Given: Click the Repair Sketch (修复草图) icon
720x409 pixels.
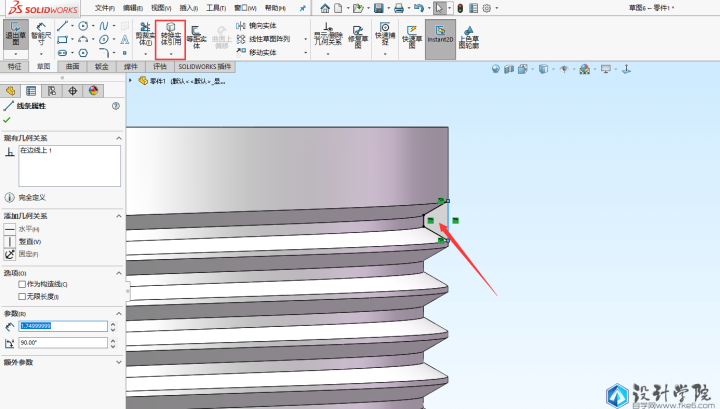Looking at the screenshot, I should (x=354, y=37).
